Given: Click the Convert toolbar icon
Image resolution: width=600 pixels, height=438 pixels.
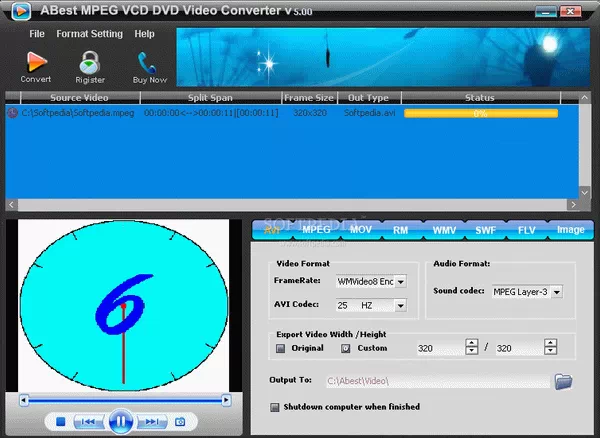Looking at the screenshot, I should point(36,64).
